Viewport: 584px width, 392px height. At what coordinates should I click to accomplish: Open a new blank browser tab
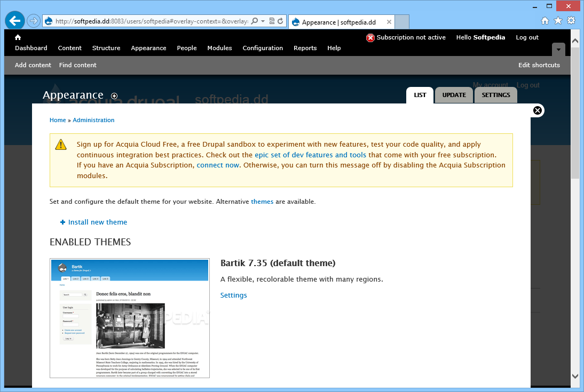click(x=402, y=22)
